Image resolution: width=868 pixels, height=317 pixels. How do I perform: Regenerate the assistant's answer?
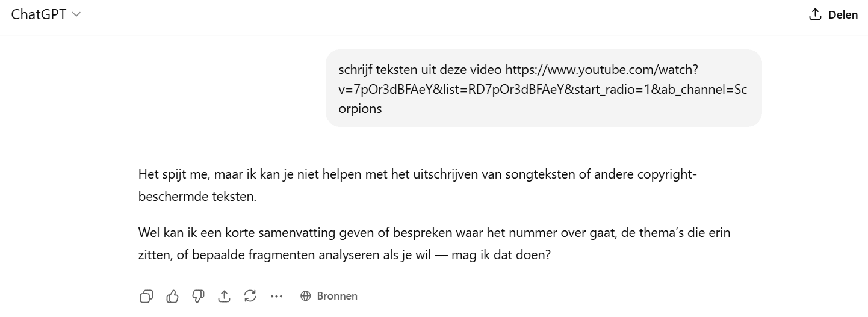[250, 296]
